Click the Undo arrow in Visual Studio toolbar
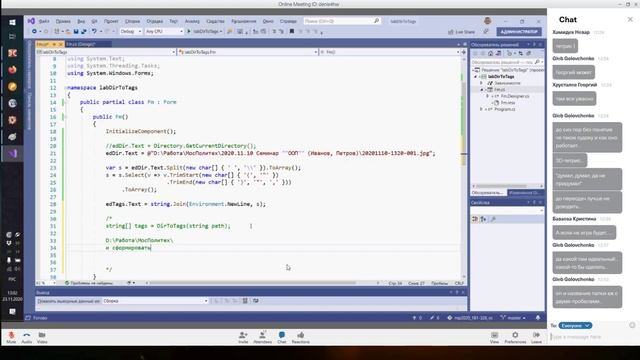Viewport: 640px width, 360px height. (94, 31)
